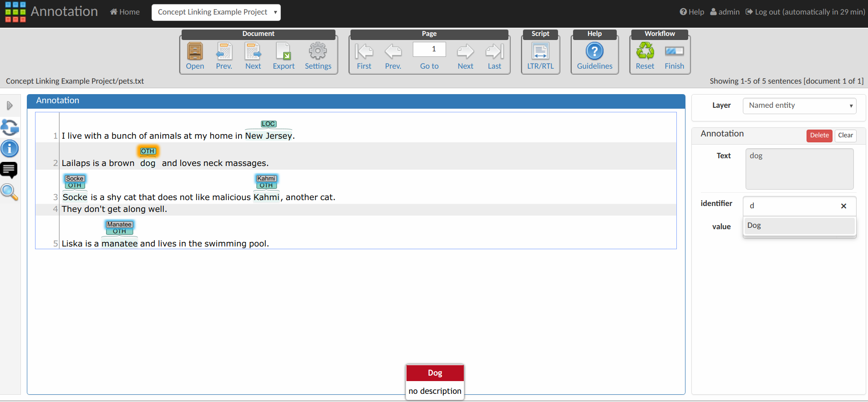The width and height of the screenshot is (868, 402).
Task: Open annotation Guidelines help
Action: click(595, 56)
